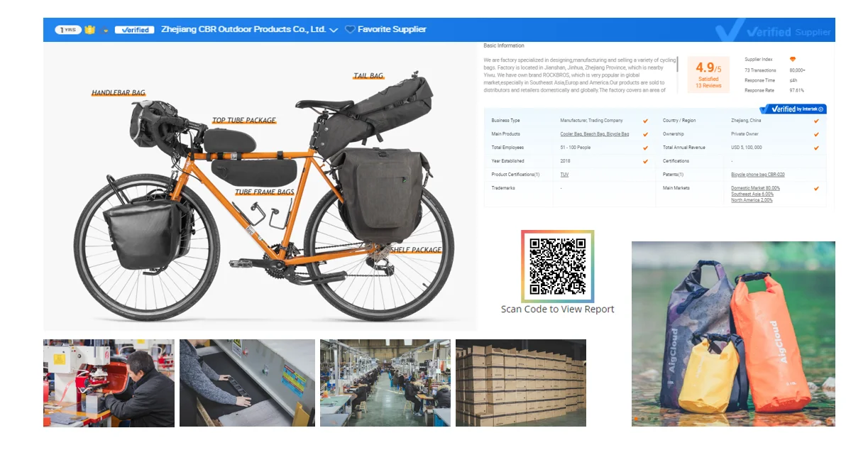Click the TOP TUBE PACKAGE label
Screen dimensions: 868x455
click(x=244, y=121)
